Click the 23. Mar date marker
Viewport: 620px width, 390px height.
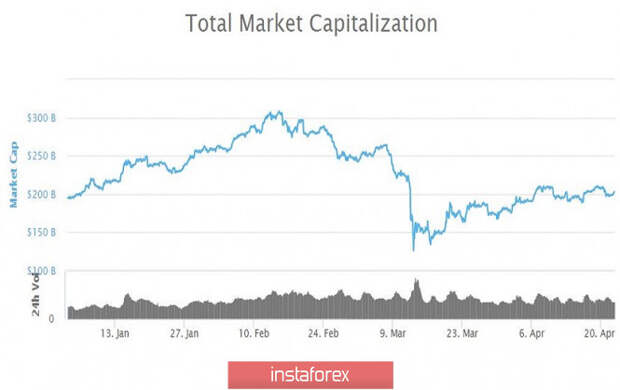(x=462, y=333)
